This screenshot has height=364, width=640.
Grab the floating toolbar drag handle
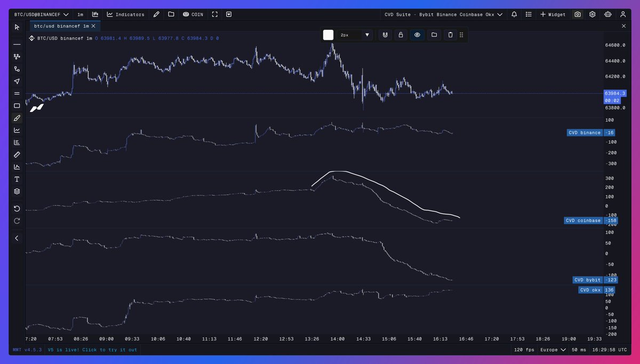(x=461, y=35)
